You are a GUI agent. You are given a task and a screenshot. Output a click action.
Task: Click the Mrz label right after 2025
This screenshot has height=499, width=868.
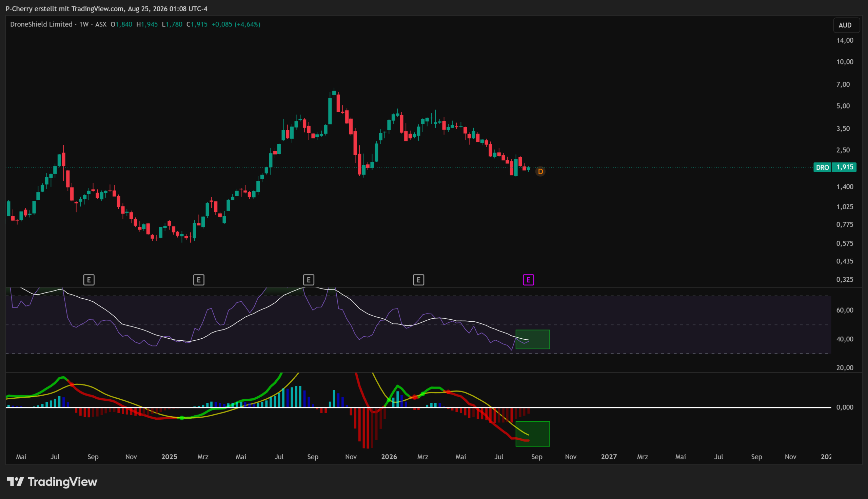coord(203,457)
